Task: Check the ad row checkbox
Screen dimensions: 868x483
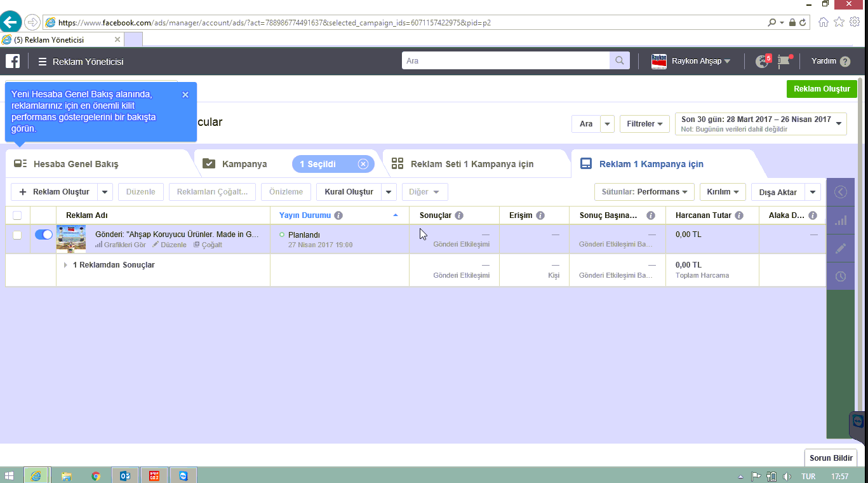Action: point(17,235)
